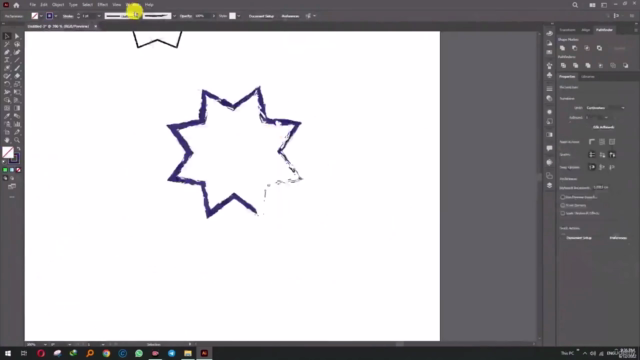Select the Zoom tool
Image resolution: width=640 pixels, height=360 pixels.
pyautogui.click(x=17, y=140)
